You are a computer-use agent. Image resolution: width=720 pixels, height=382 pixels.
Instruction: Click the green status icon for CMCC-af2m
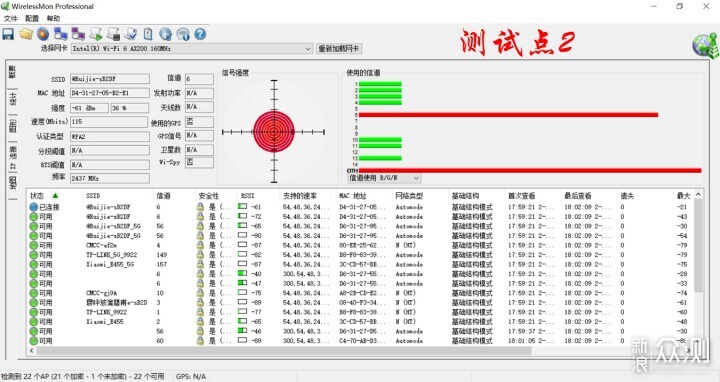(34, 245)
